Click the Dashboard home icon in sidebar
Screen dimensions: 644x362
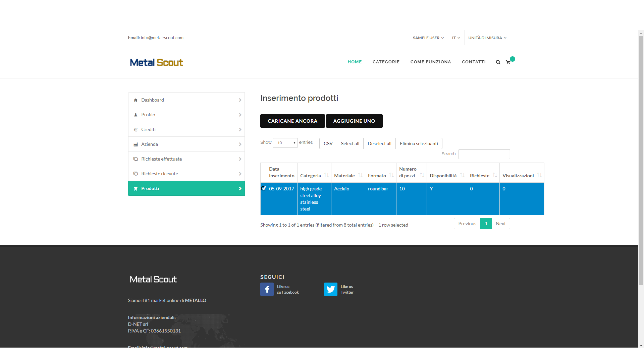pos(136,100)
